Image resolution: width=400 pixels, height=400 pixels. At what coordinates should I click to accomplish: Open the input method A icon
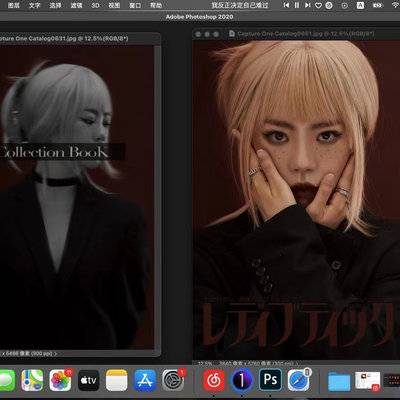[x=360, y=5]
